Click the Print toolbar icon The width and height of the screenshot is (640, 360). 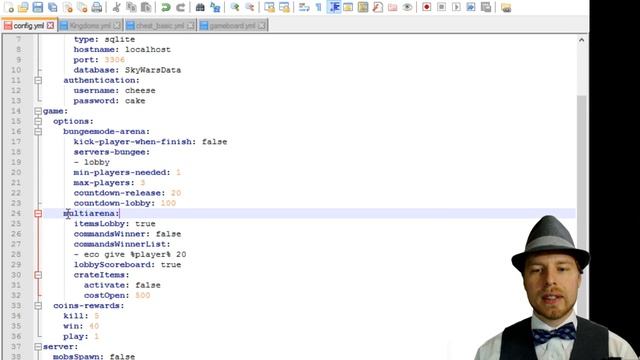[x=97, y=7]
